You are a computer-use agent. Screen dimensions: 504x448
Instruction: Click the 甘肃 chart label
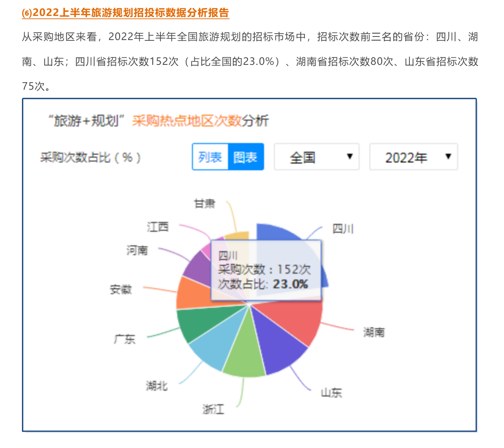pos(205,203)
